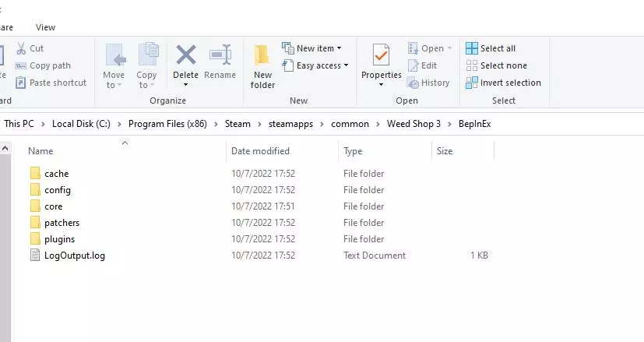The width and height of the screenshot is (644, 342).
Task: Click the History label in the ribbon
Action: pos(435,83)
